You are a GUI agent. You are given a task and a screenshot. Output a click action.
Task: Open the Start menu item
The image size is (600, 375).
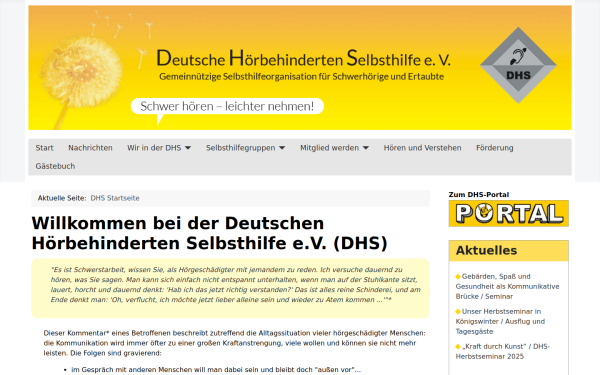44,148
